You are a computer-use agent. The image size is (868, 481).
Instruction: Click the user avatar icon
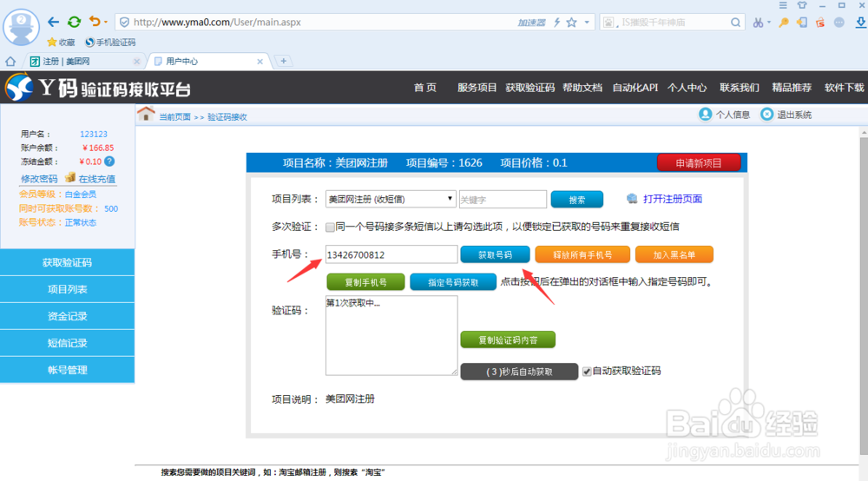coord(21,27)
